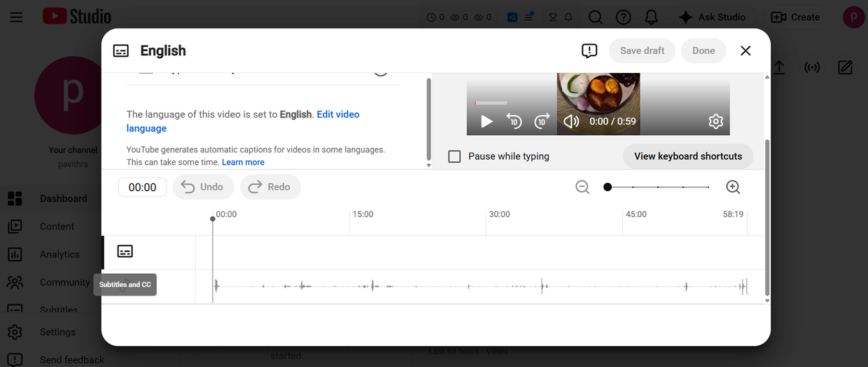Click the captions track icon in timeline
Image resolution: width=868 pixels, height=367 pixels.
coord(125,251)
